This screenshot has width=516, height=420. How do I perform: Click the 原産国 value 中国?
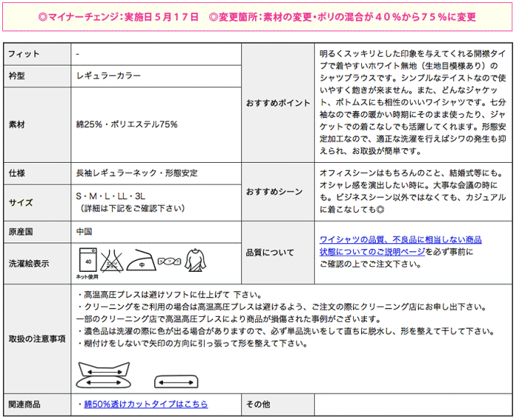pyautogui.click(x=84, y=231)
